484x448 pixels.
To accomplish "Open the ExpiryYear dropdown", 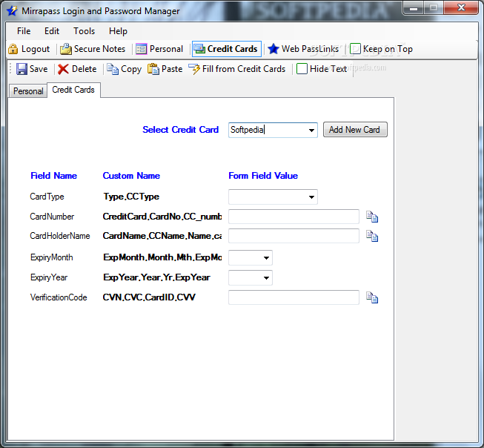I will coord(266,277).
